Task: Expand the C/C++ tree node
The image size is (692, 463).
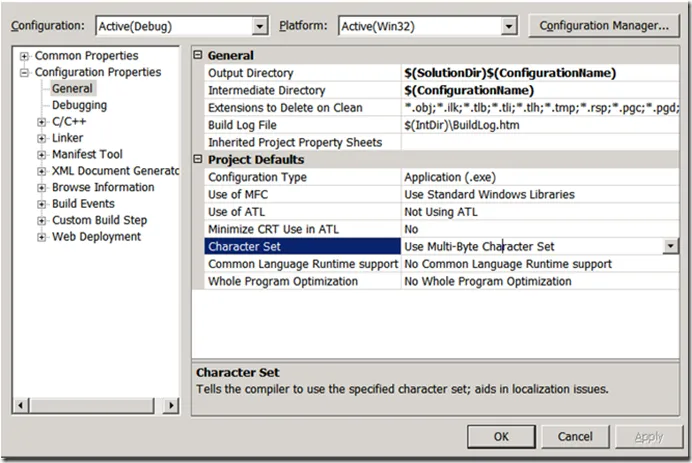Action: click(42, 122)
